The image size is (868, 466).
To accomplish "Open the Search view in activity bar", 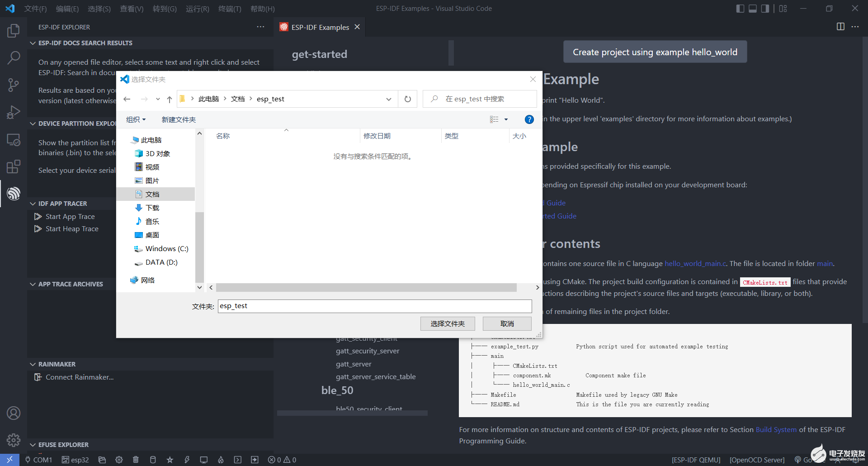I will 14,57.
